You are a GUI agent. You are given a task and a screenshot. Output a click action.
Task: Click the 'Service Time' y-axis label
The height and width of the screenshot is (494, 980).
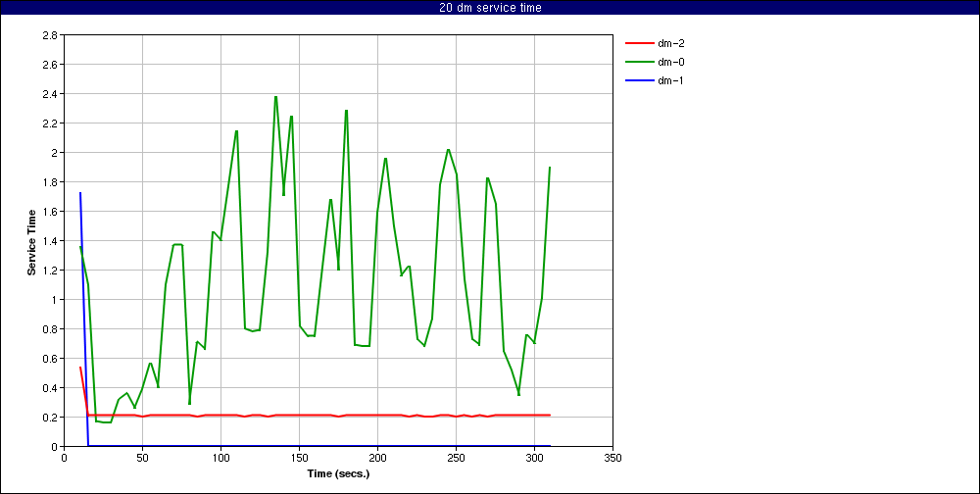(30, 241)
